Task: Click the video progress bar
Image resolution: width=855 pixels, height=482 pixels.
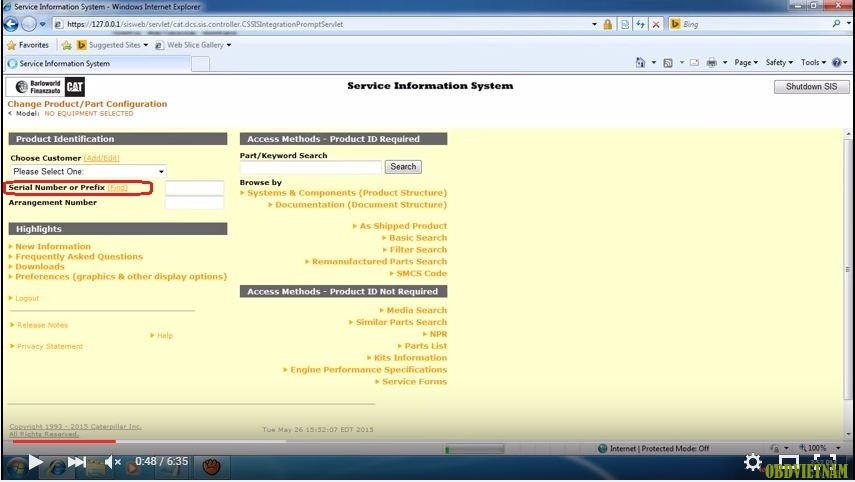Action: pyautogui.click(x=400, y=441)
